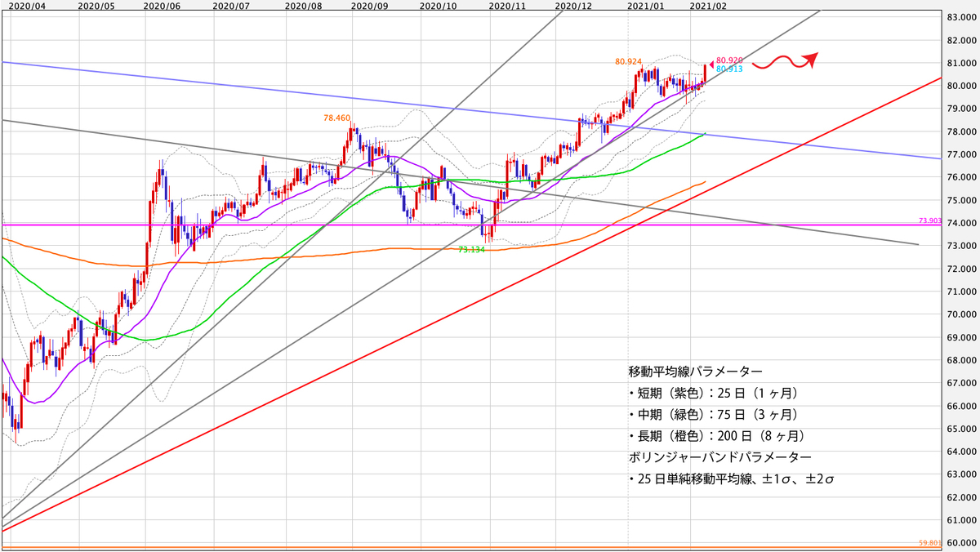Click the magenta 73.903 horizontal line value
Image resolution: width=980 pixels, height=552 pixels.
point(930,221)
